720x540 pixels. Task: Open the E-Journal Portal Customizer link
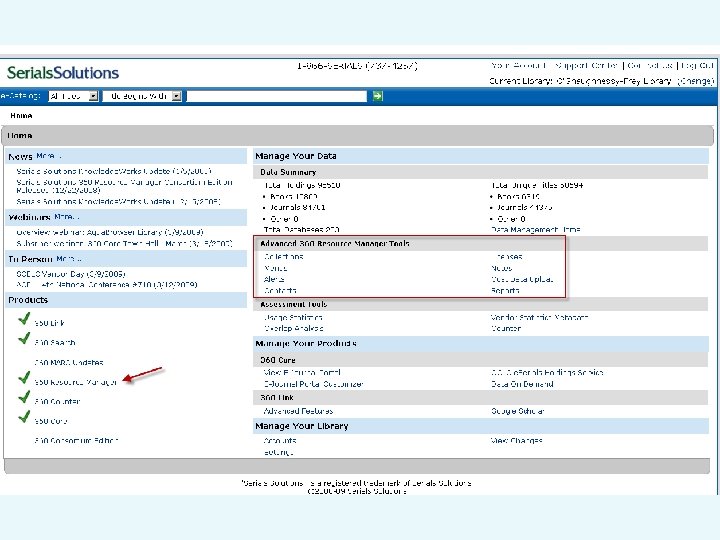pyautogui.click(x=314, y=384)
